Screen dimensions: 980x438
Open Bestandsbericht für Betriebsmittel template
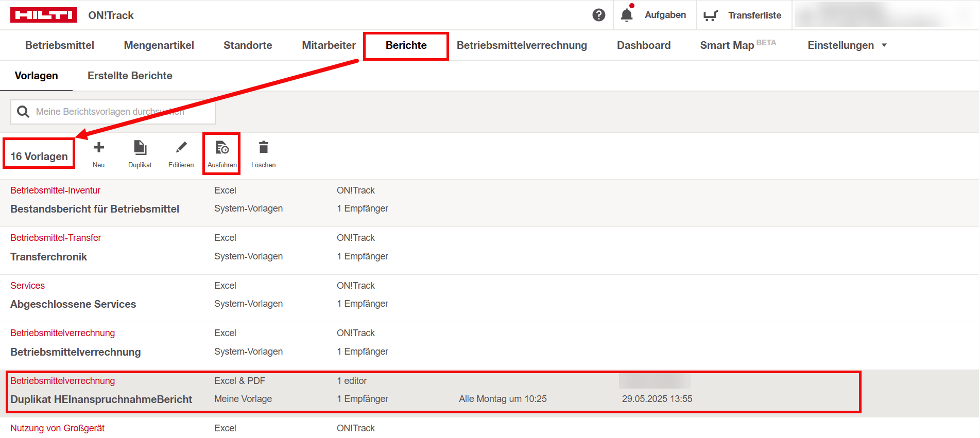(95, 209)
